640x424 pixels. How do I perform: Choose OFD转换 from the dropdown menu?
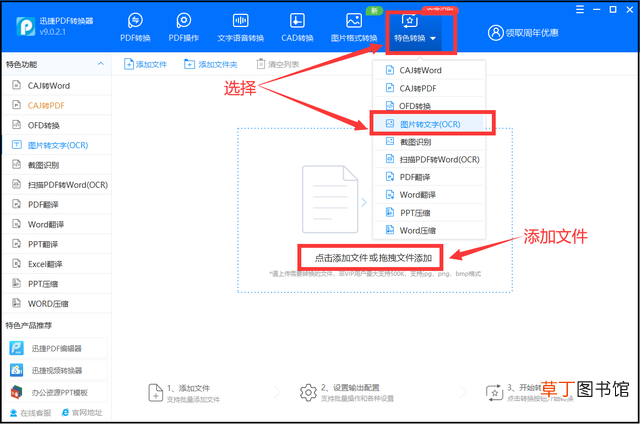point(429,106)
